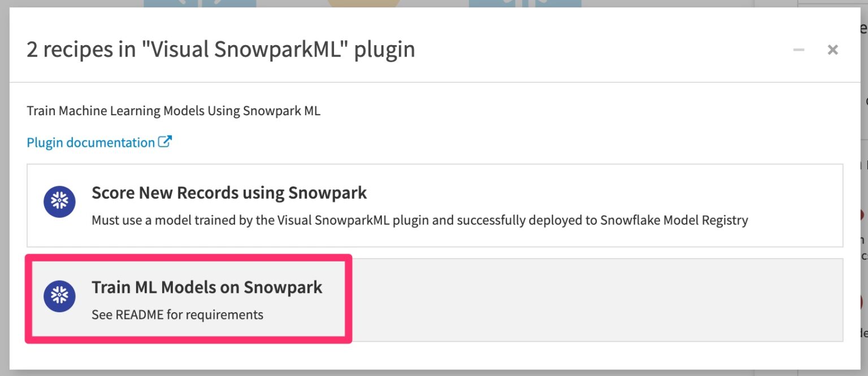Open the Plugin documentation link
Viewport: 868px width, 376px height.
click(x=90, y=142)
